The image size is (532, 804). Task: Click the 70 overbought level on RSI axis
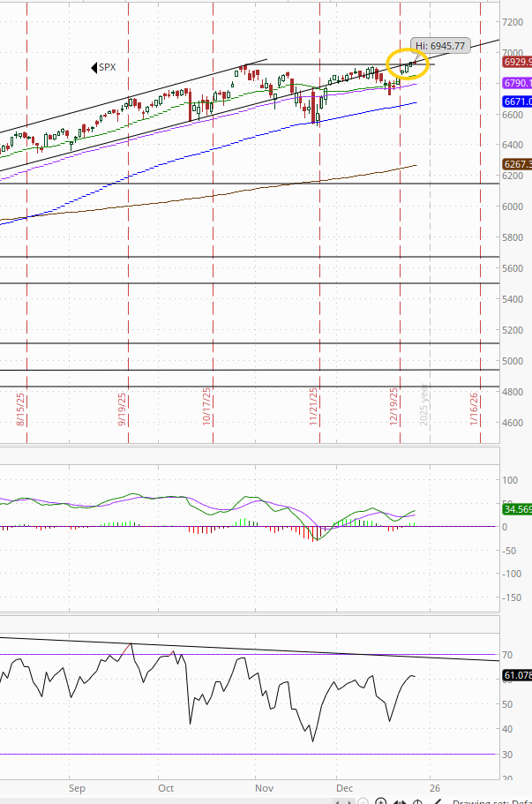(x=507, y=655)
